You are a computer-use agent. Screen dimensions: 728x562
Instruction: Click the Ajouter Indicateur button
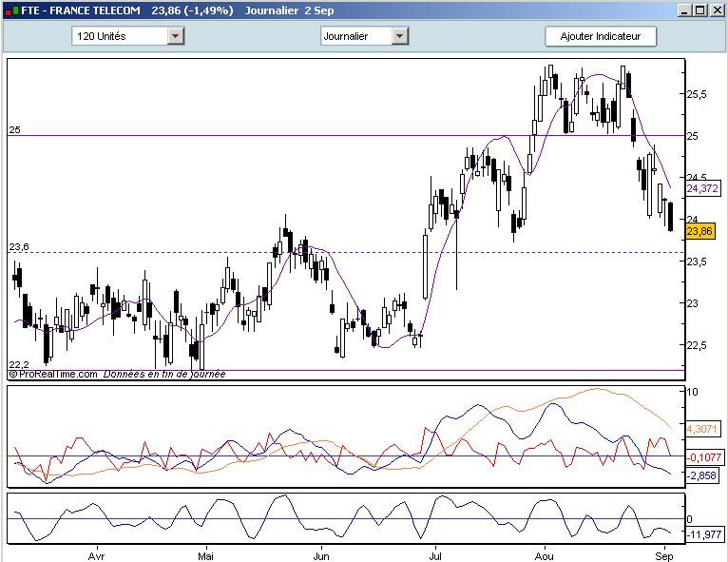tap(601, 36)
